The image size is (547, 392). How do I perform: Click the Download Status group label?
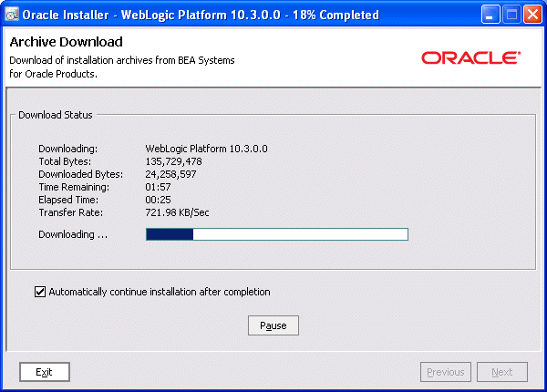click(56, 115)
